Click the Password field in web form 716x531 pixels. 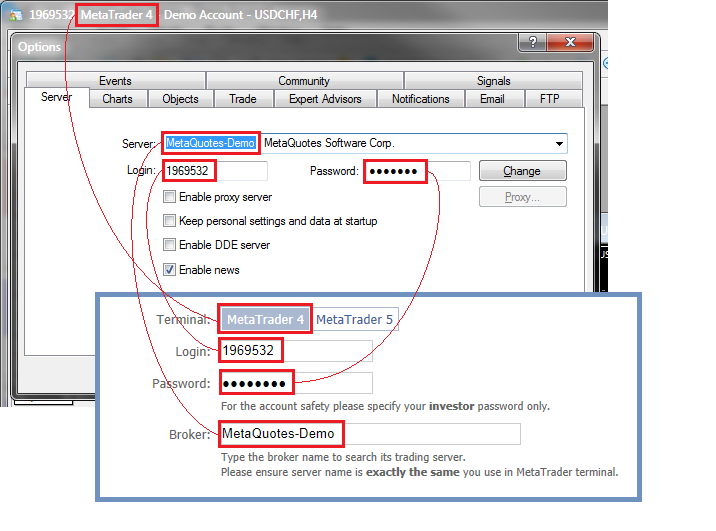click(296, 383)
